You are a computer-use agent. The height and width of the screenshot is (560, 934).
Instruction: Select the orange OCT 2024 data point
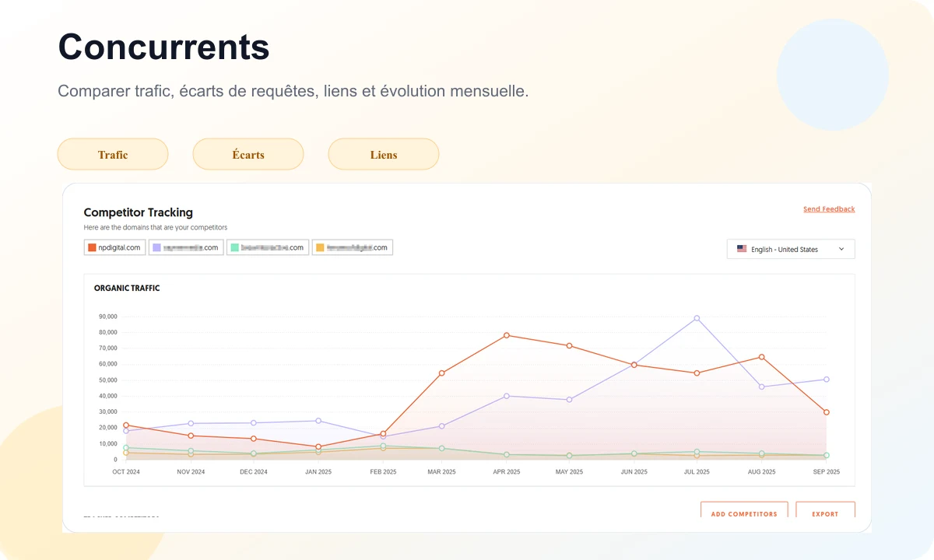tap(126, 425)
